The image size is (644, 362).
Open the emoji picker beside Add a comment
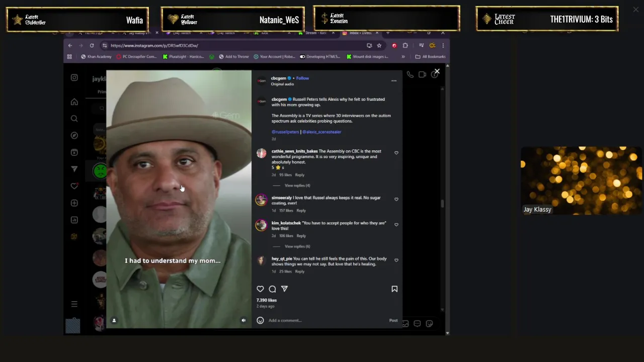[260, 320]
